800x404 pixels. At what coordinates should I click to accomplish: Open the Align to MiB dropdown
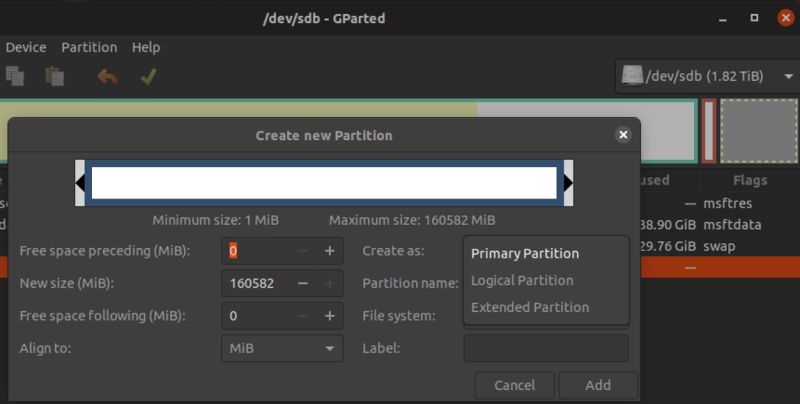click(x=282, y=348)
